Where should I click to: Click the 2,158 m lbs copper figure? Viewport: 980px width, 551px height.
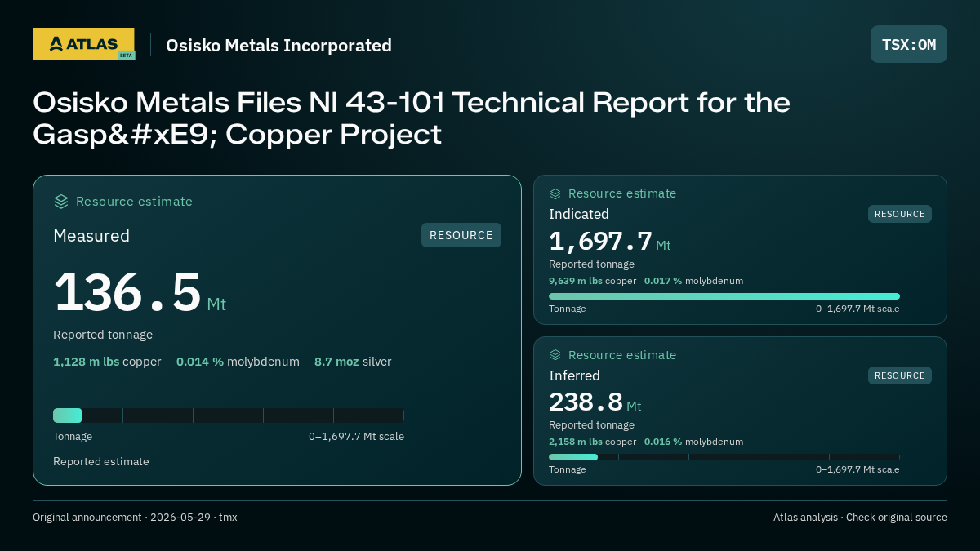point(592,442)
